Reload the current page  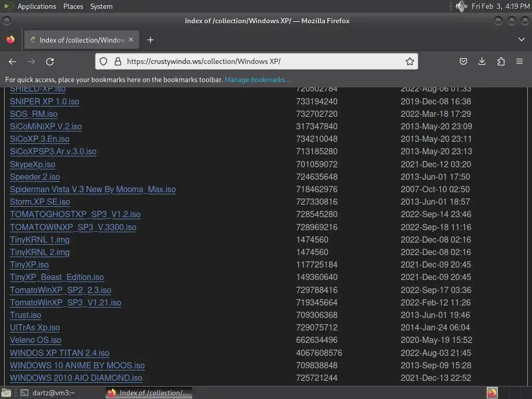[x=50, y=62]
